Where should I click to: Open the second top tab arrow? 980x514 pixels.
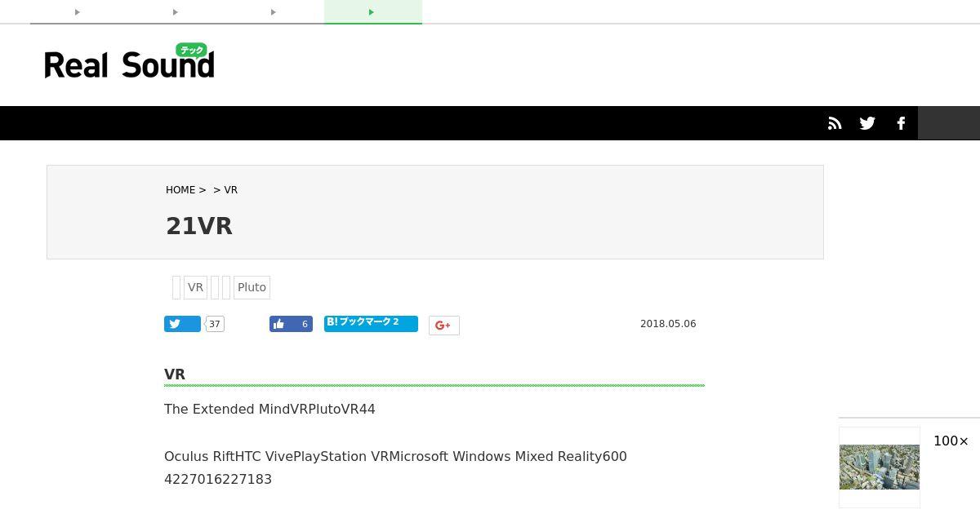click(x=176, y=12)
